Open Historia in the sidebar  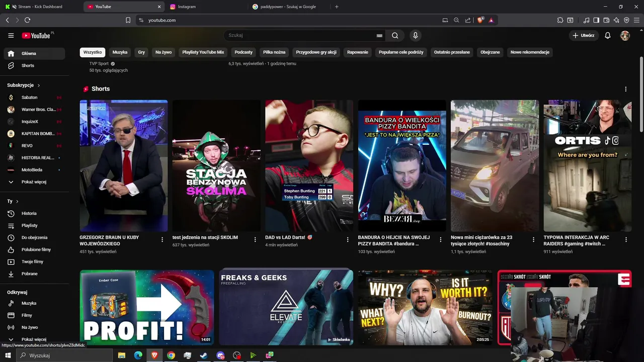click(34, 214)
